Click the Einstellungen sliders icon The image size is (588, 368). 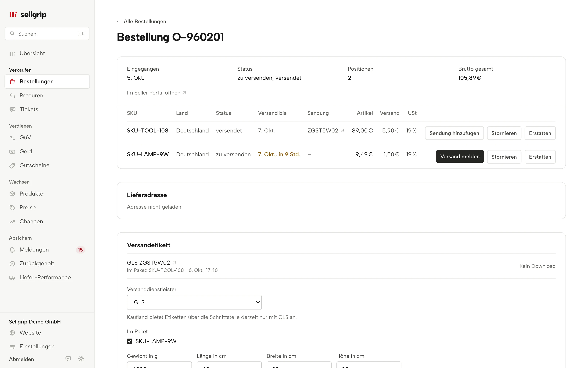12,347
